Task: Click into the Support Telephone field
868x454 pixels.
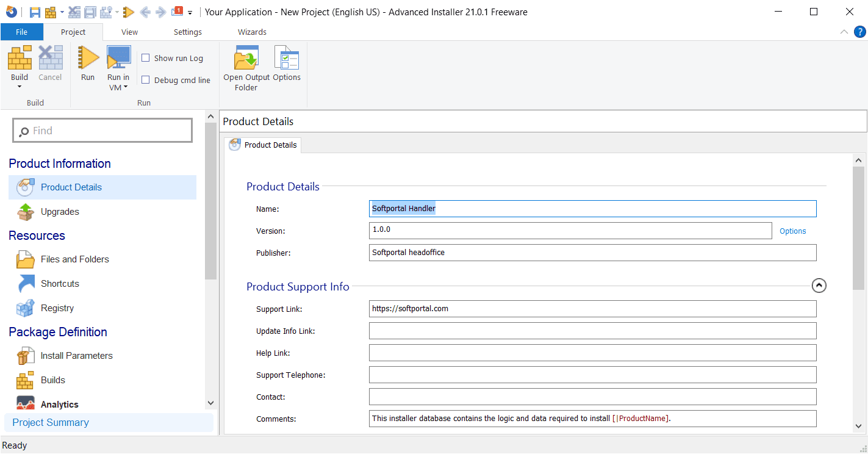Action: [x=592, y=375]
